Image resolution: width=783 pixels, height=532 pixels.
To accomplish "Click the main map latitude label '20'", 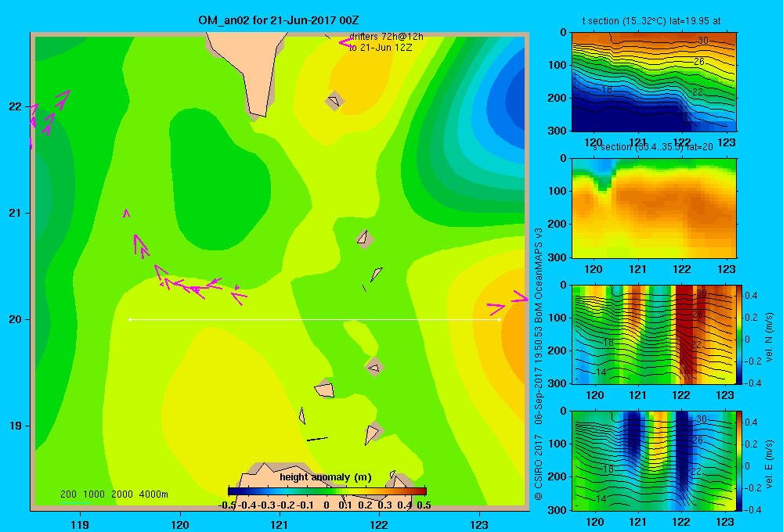I will pos(15,319).
